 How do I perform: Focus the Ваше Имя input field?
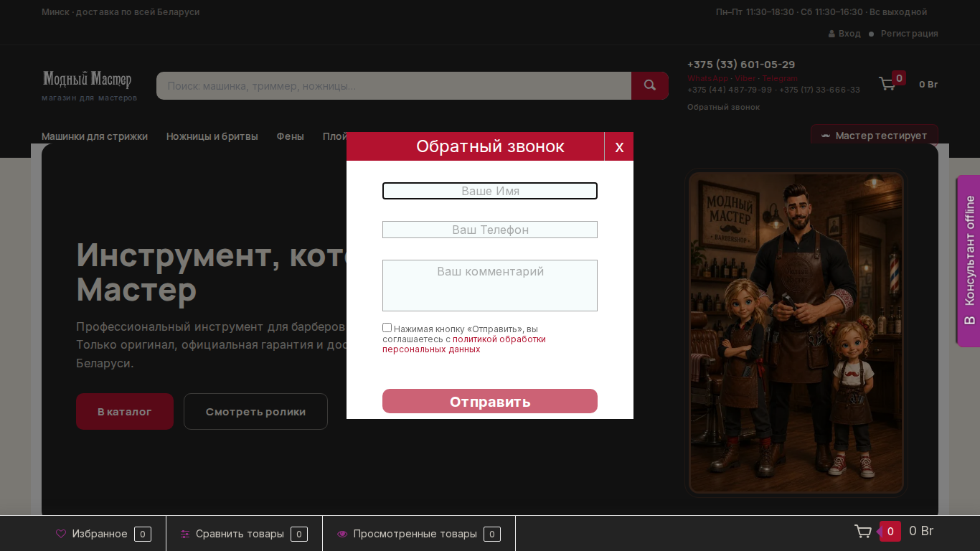490,191
